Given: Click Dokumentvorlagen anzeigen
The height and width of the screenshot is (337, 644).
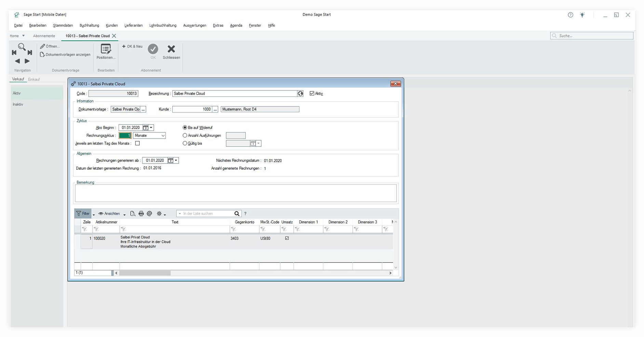Looking at the screenshot, I should [x=65, y=54].
